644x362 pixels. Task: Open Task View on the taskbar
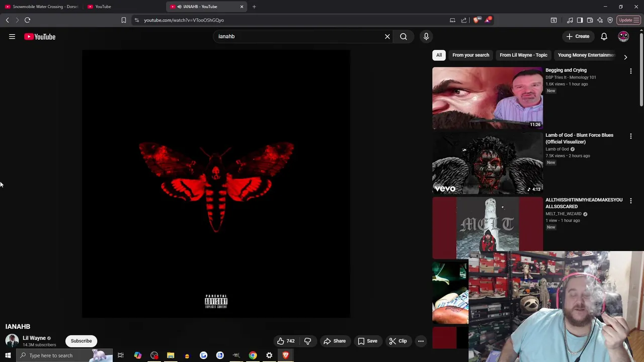(121, 355)
